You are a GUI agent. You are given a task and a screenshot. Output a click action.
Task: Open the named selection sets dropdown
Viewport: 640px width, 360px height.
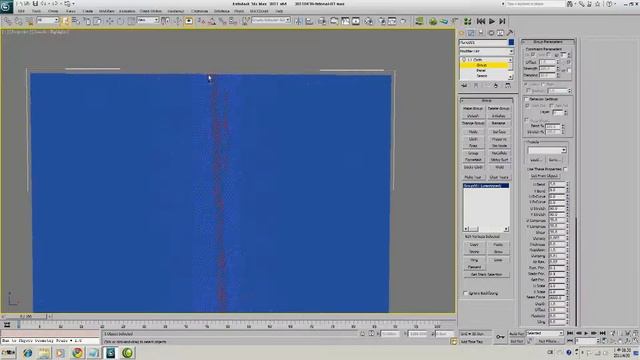271,20
